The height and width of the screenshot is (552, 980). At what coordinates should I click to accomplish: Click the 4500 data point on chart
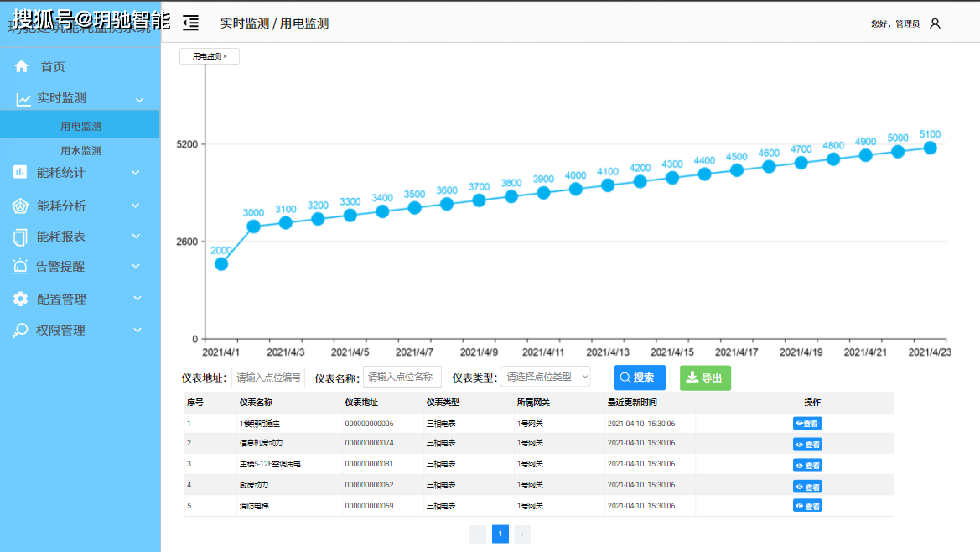pos(737,170)
